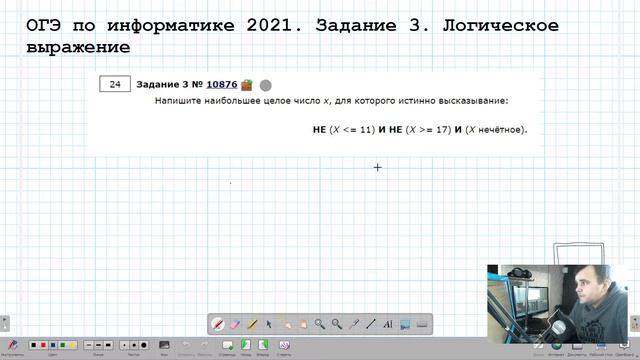This screenshot has height=360, width=640.
Task: Click the webcam video thumbnail
Action: (x=557, y=304)
